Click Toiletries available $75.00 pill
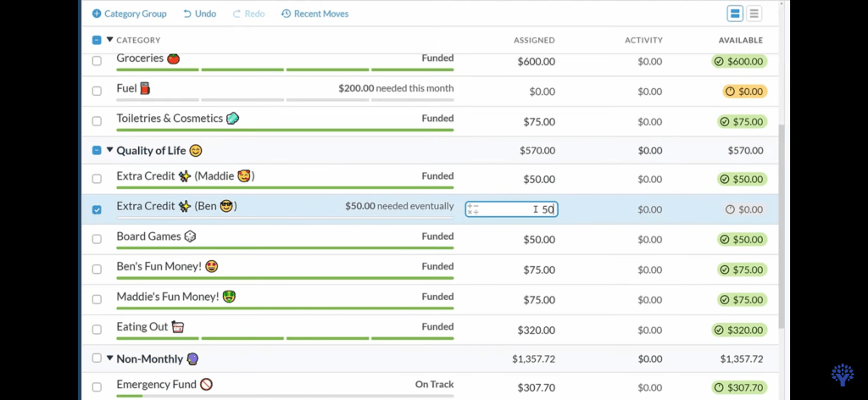 click(743, 122)
